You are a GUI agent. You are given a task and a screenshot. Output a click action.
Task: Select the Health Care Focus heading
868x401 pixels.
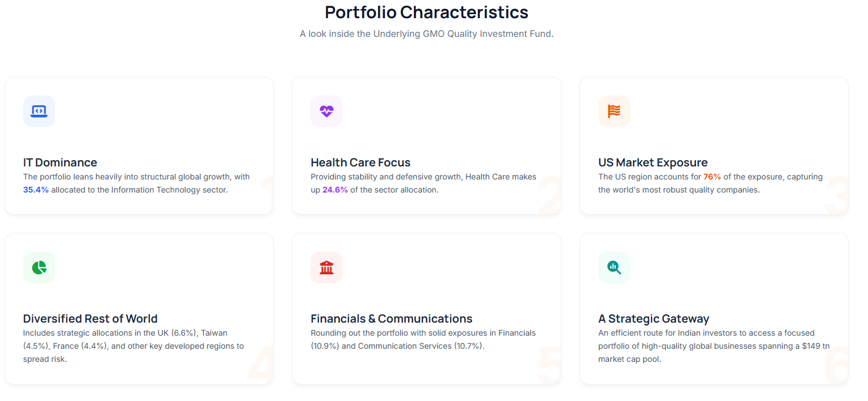tap(360, 162)
